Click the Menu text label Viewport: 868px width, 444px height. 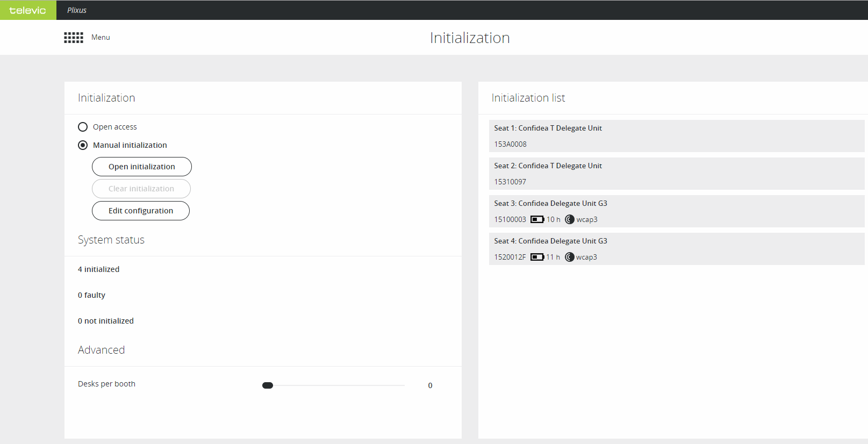[x=101, y=38]
